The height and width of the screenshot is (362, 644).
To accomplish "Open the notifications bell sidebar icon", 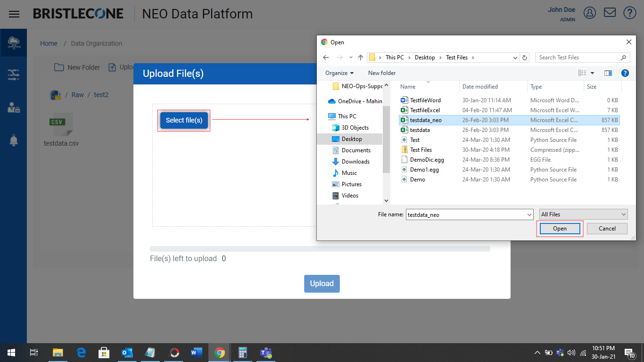I will pos(14,140).
